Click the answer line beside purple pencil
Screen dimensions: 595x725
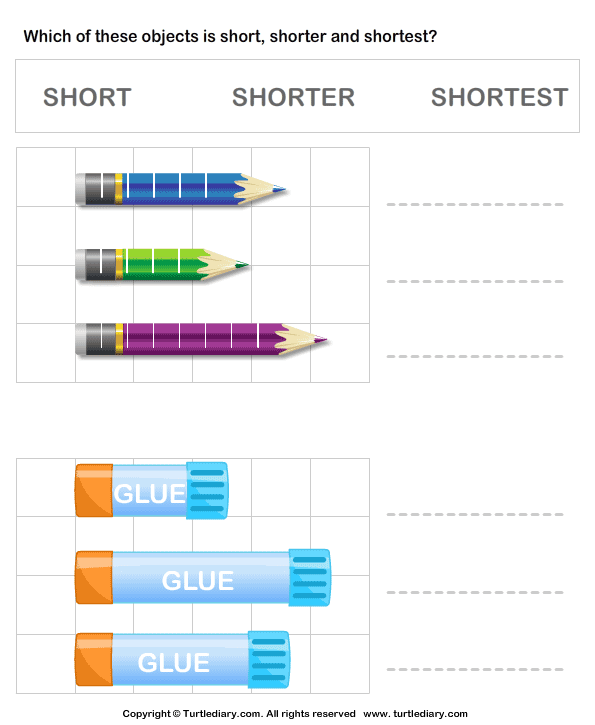[x=475, y=356]
